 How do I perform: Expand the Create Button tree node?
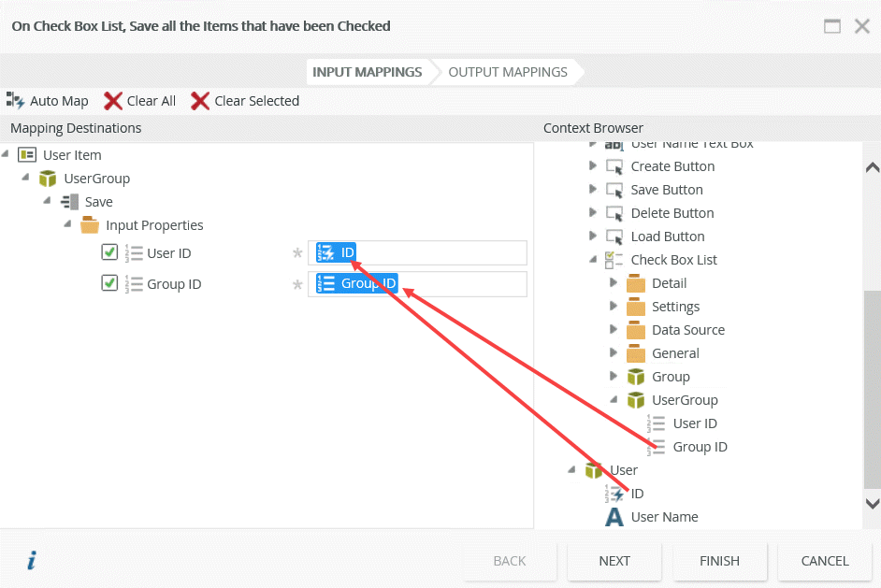coord(593,166)
